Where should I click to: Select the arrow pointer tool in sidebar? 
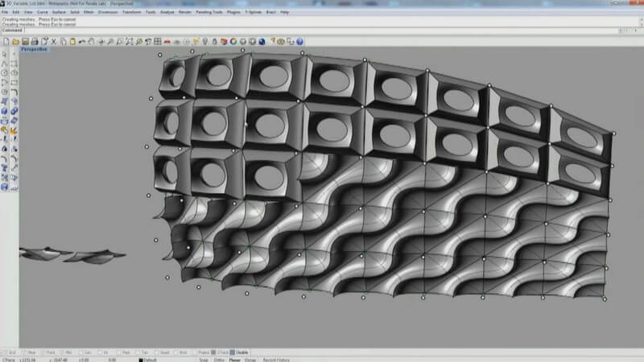pyautogui.click(x=5, y=53)
